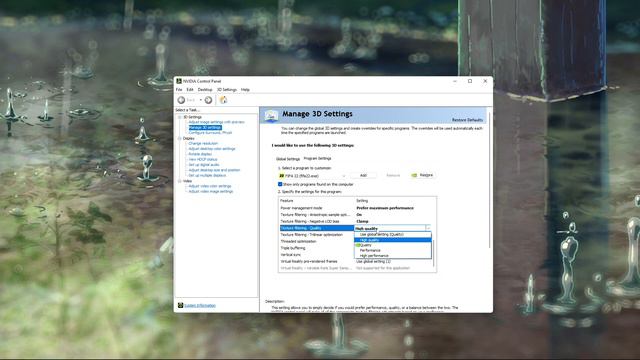Click the Add program button
Viewport: 640px width, 360px height.
point(363,176)
